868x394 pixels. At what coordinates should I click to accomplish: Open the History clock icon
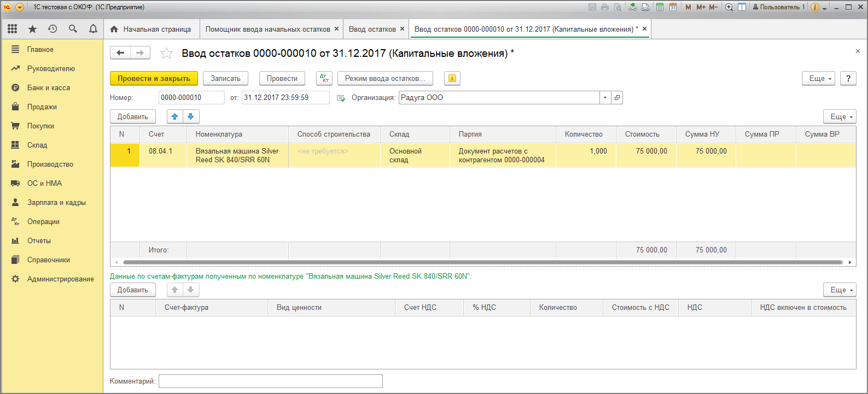click(x=53, y=29)
